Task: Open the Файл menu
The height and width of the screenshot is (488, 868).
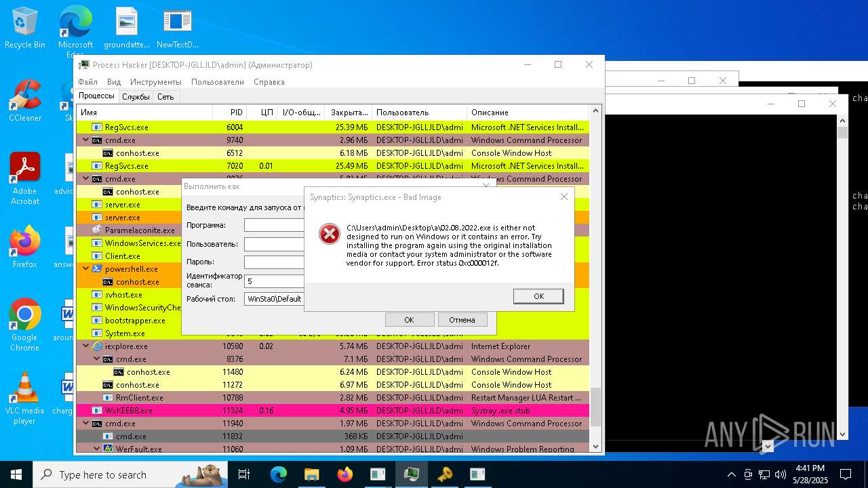Action: [x=88, y=82]
